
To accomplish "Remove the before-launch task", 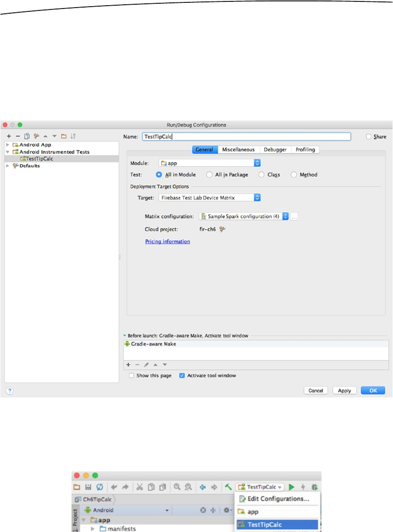I will click(x=137, y=365).
